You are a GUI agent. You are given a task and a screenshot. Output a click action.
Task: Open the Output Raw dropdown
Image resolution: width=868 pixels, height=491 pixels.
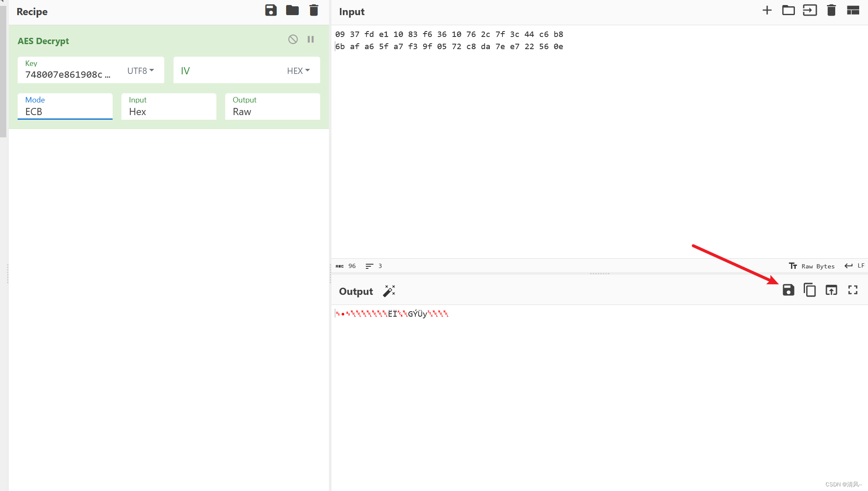point(273,106)
